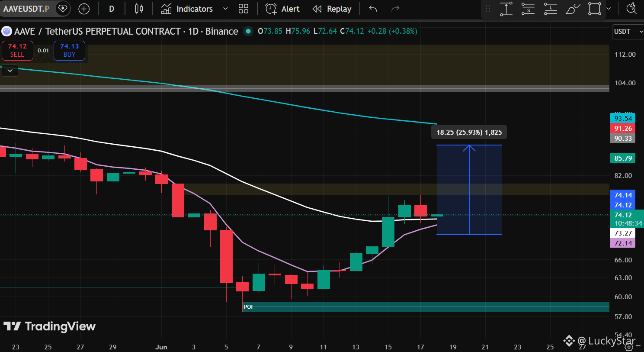
Task: Expand the favorite indicators dropdown arrow
Action: click(225, 9)
